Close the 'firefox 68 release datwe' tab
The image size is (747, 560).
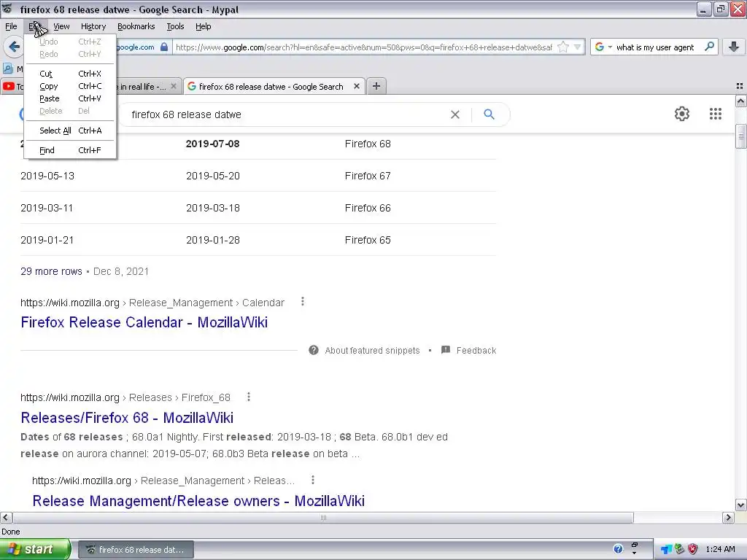356,86
